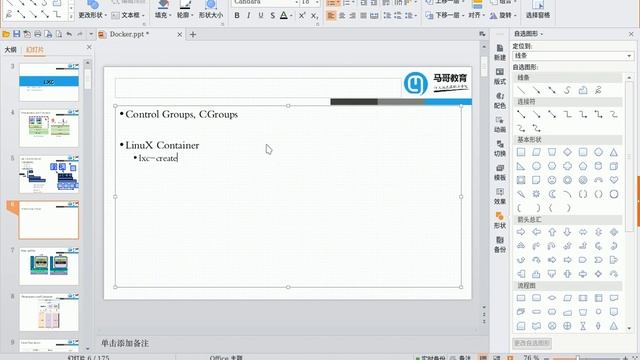Viewport: 640px width, 360px height.
Task: Toggle text shadow S button
Action: pos(272,16)
